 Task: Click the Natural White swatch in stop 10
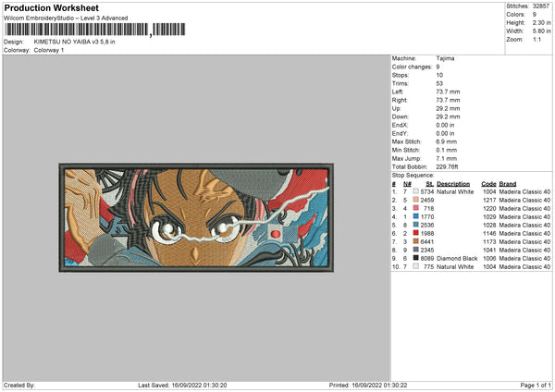tap(415, 266)
